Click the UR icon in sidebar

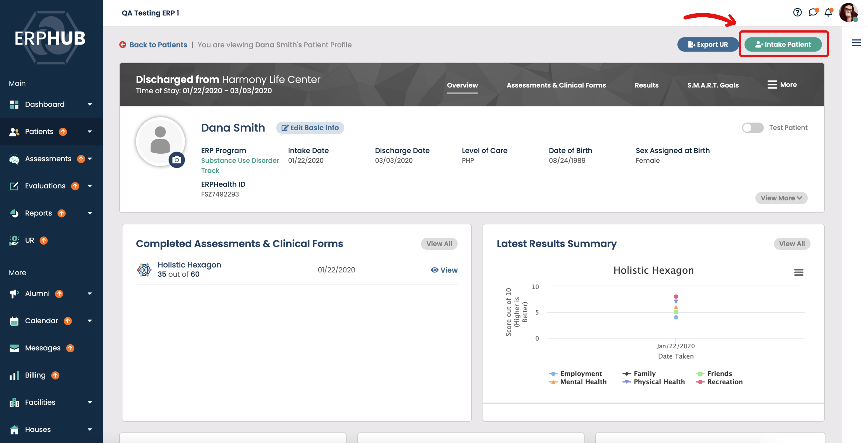coord(14,241)
